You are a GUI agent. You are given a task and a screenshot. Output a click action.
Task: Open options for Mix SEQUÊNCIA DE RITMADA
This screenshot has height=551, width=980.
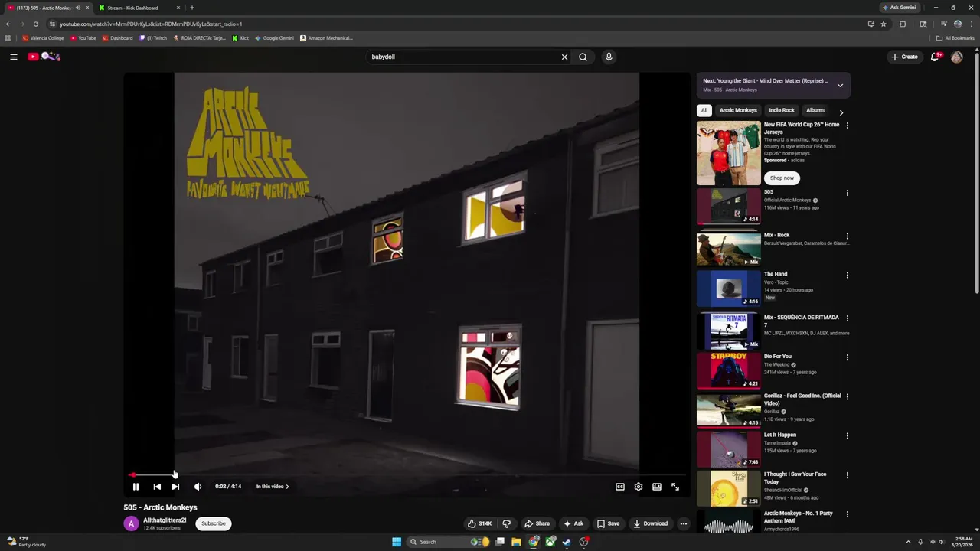[x=847, y=318]
